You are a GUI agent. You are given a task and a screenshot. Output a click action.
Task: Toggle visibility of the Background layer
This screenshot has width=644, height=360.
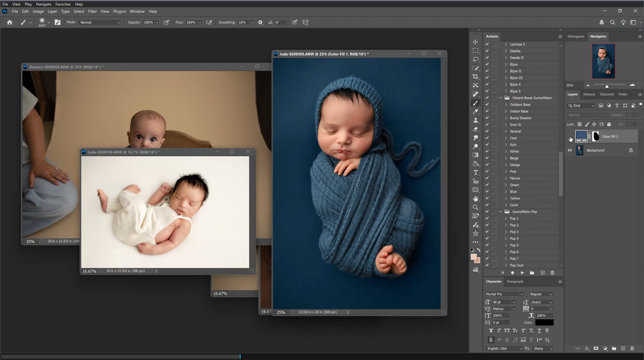pyautogui.click(x=570, y=150)
